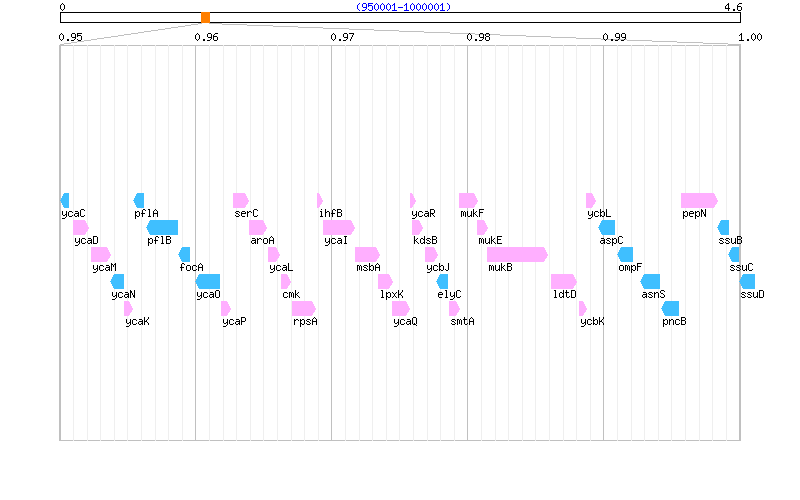
Task: Open the ssuD gene label
Action: click(752, 294)
